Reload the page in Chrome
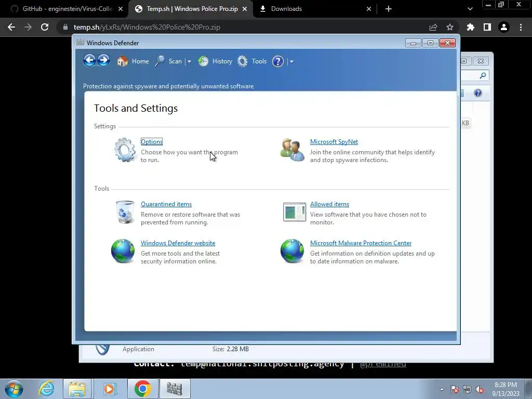The height and width of the screenshot is (399, 532). (45, 27)
